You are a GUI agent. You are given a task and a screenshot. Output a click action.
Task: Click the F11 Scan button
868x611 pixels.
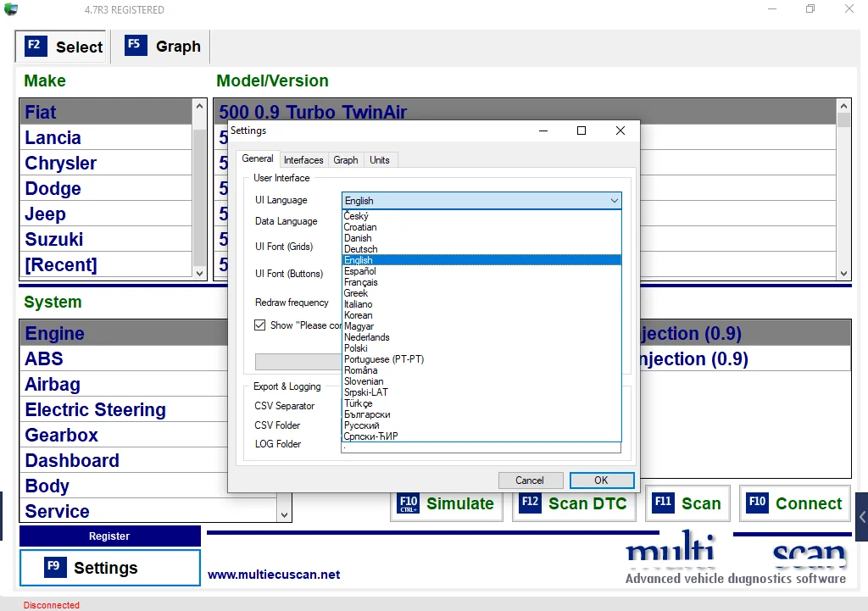coord(687,503)
